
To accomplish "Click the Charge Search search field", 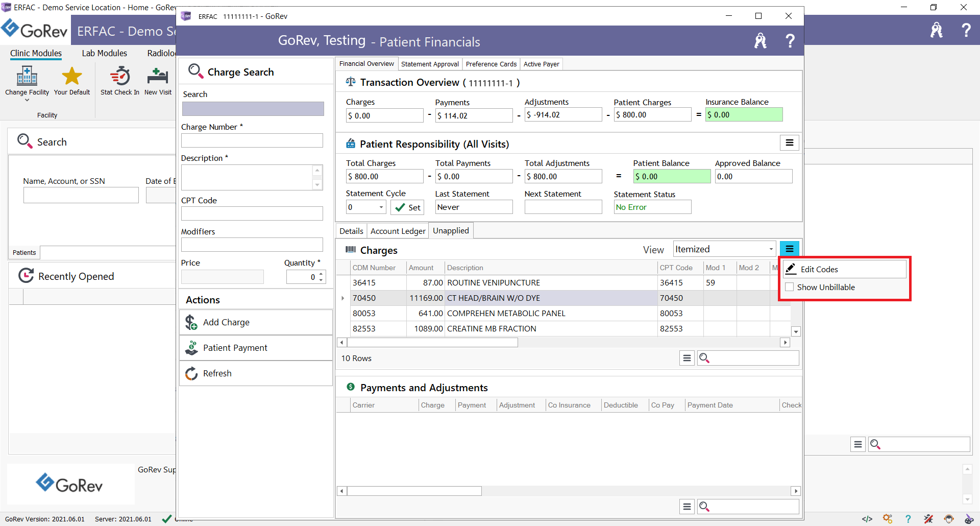I will click(253, 109).
